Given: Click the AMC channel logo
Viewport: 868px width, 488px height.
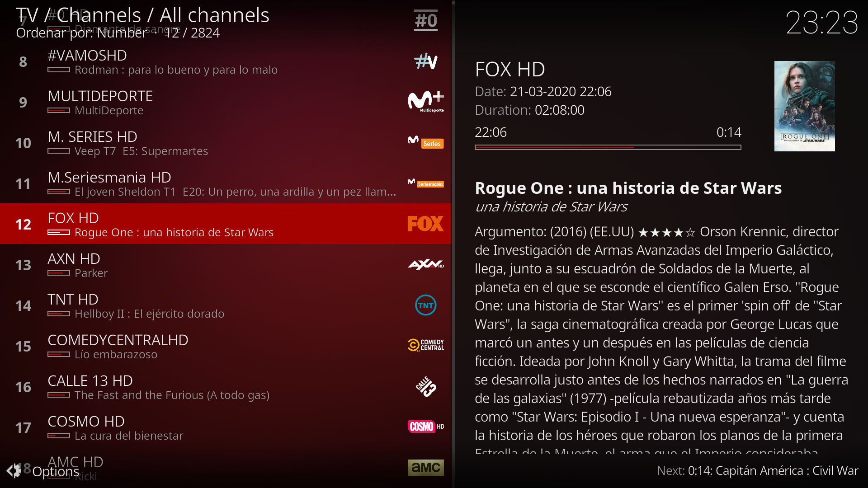Looking at the screenshot, I should pos(425,468).
